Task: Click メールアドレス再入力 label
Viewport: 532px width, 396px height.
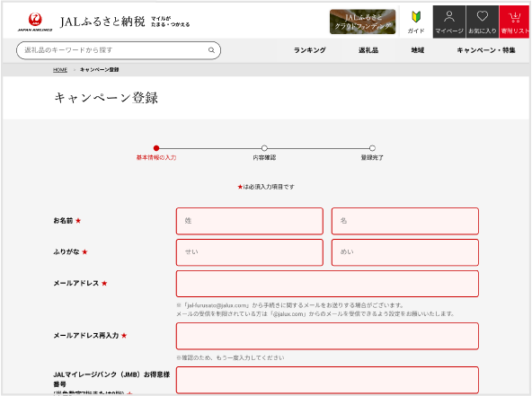Action: click(86, 336)
